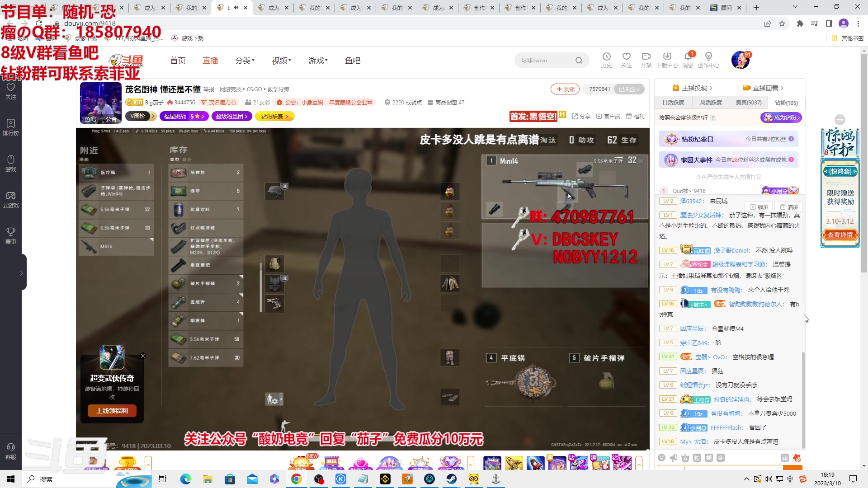The height and width of the screenshot is (488, 868).
Task: Open the emoji smiley picker in chat
Action: click(x=662, y=458)
